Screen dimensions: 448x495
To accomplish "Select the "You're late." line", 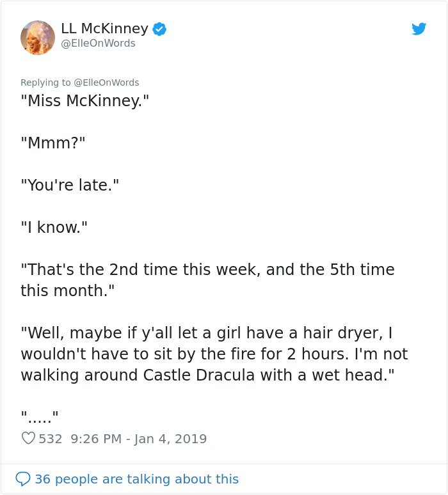I will coord(70,185).
